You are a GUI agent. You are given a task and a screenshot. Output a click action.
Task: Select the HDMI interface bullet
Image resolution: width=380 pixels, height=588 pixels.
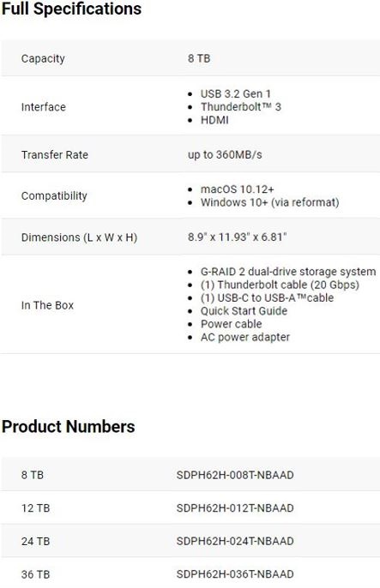(x=214, y=120)
